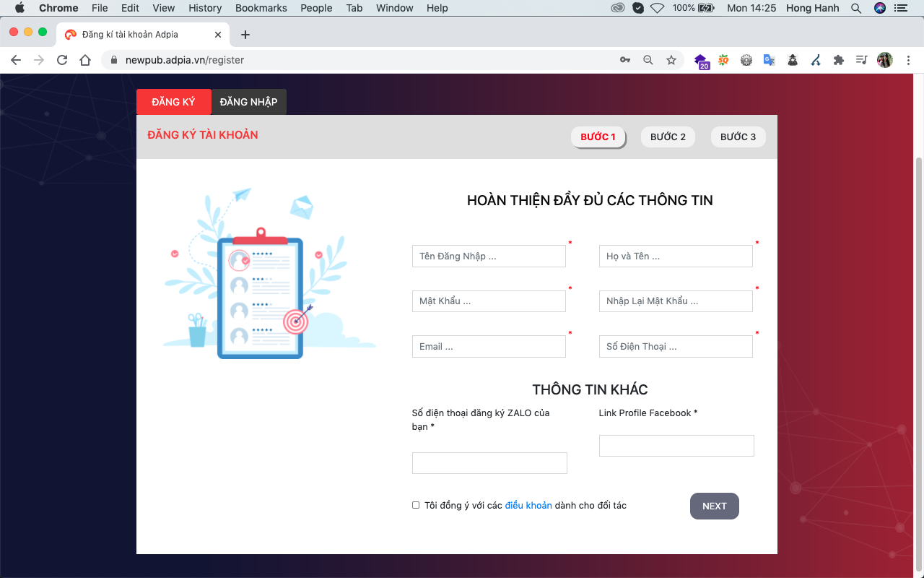
Task: Open the zoom magnifier in the address bar
Action: click(648, 60)
